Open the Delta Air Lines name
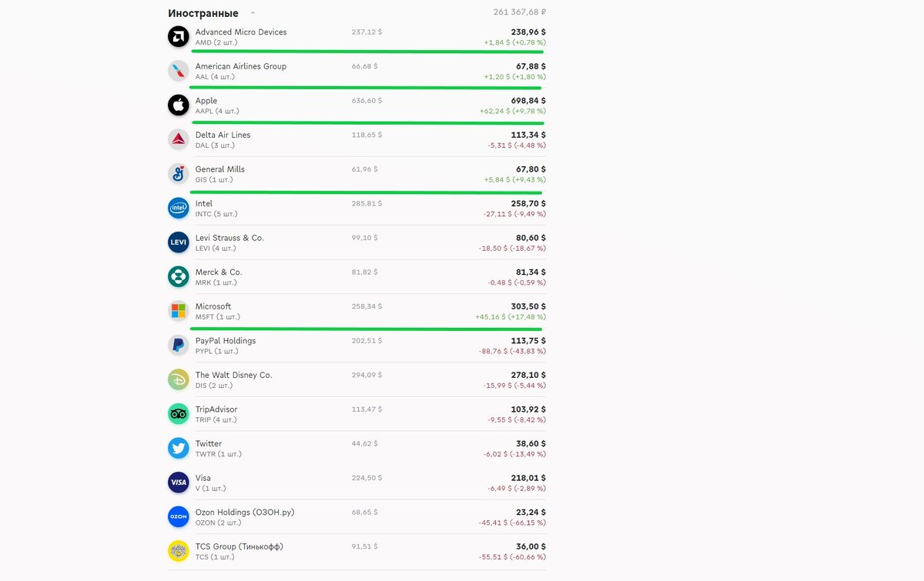Image resolution: width=924 pixels, height=581 pixels. 223,135
